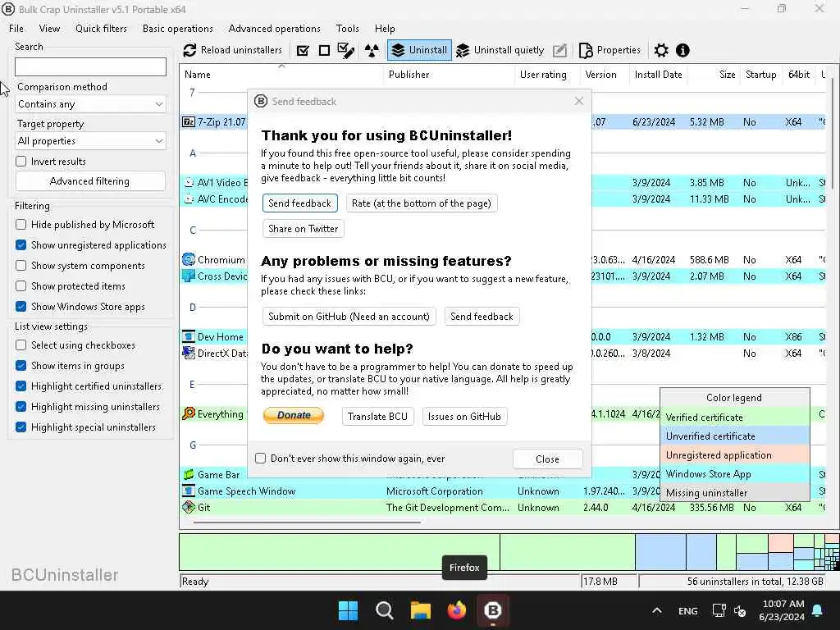Click the Git icon in the list
The height and width of the screenshot is (630, 840).
pos(189,507)
